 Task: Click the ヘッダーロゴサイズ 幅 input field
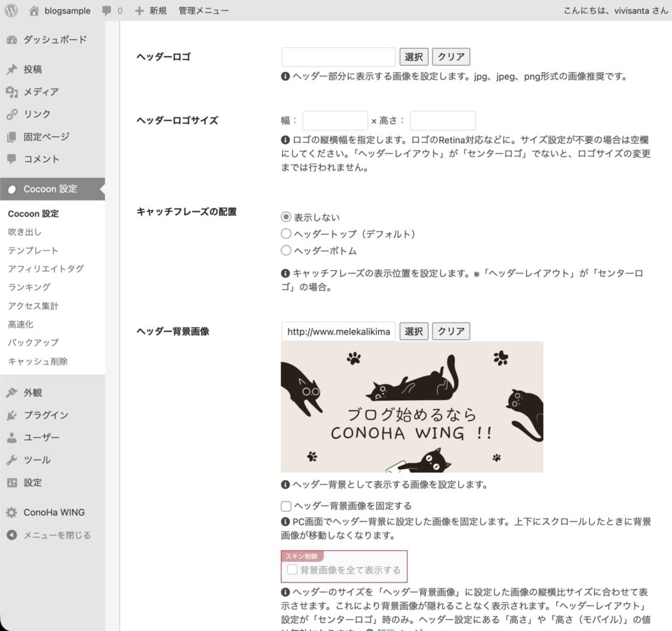(335, 121)
